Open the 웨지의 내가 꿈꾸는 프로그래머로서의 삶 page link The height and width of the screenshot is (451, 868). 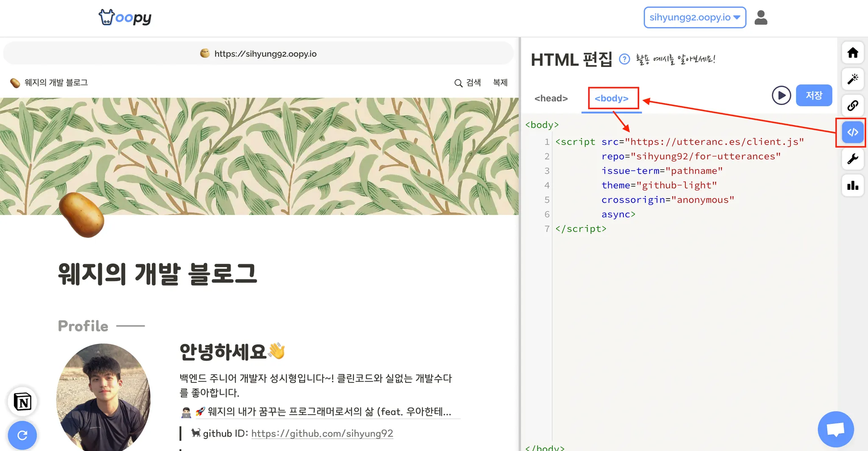pyautogui.click(x=321, y=412)
